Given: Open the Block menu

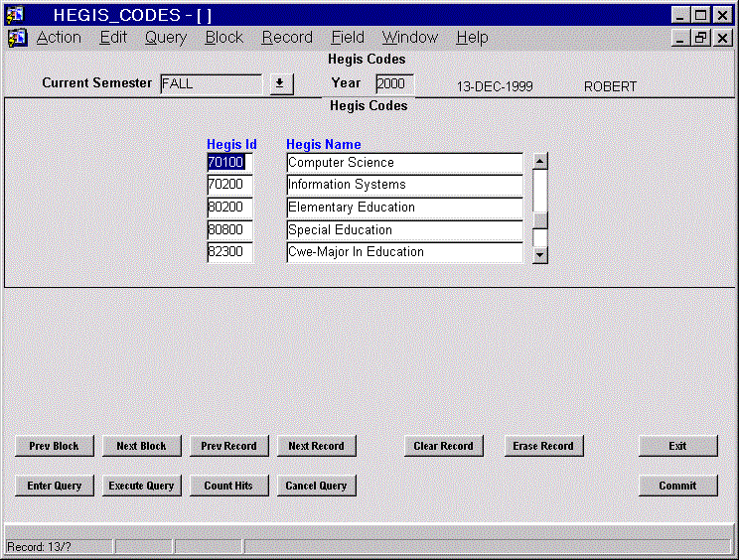Looking at the screenshot, I should [x=223, y=38].
